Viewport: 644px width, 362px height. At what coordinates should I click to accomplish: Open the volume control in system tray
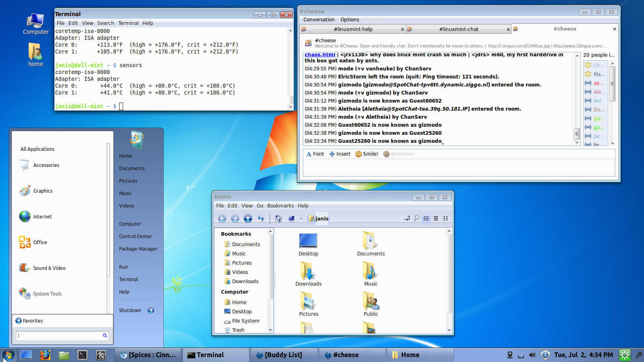click(533, 355)
